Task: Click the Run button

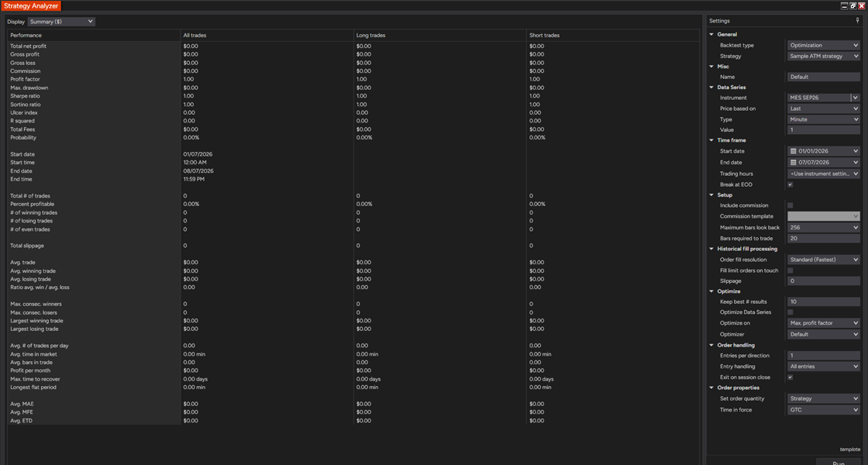Action: (839, 462)
